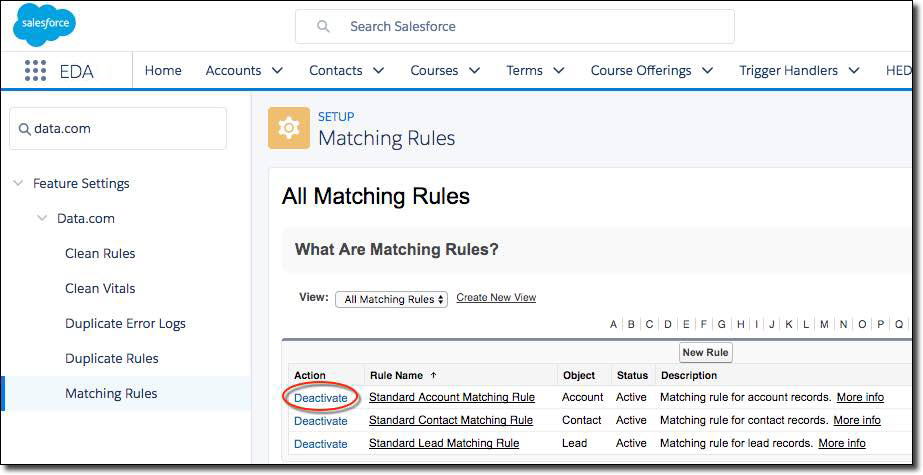Deactivate the Standard Account Matching Rule
The width and height of the screenshot is (923, 475).
pos(321,398)
